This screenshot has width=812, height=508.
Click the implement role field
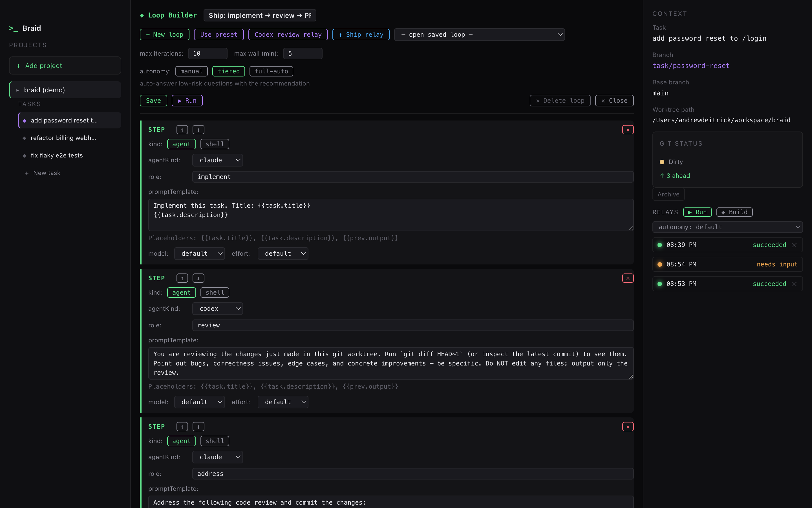[413, 177]
